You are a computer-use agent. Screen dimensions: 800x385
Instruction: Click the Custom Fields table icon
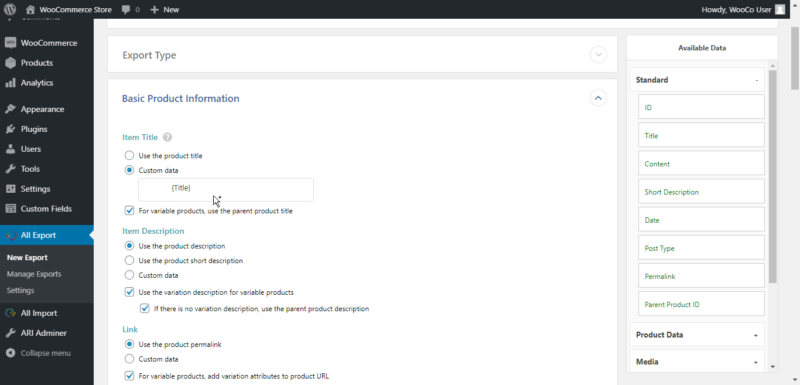point(11,209)
